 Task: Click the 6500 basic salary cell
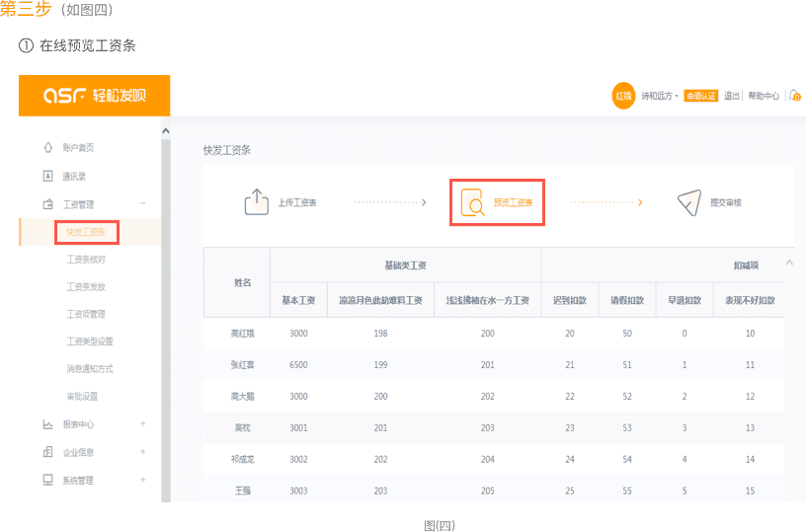pyautogui.click(x=298, y=365)
